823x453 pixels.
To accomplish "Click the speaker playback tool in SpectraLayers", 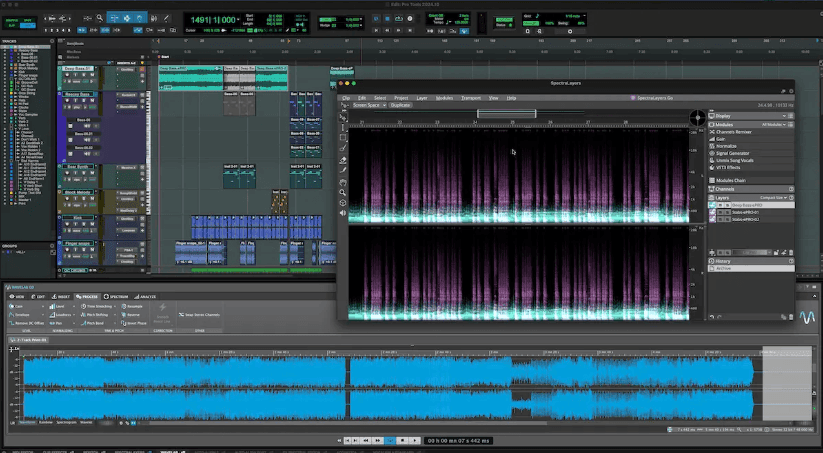I will pos(343,214).
